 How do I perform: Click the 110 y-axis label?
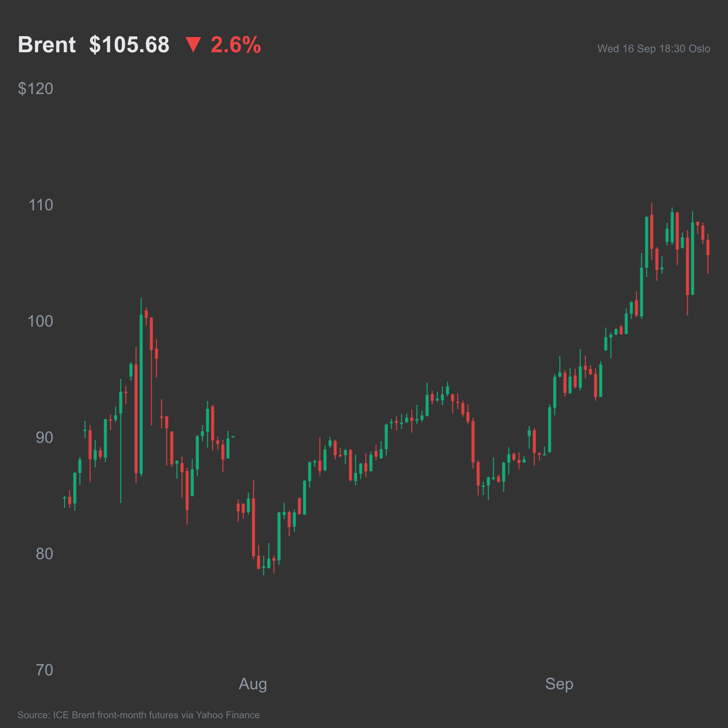(41, 205)
